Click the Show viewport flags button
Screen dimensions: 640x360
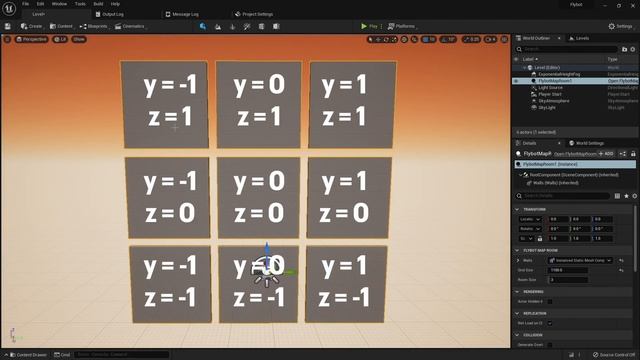79,39
